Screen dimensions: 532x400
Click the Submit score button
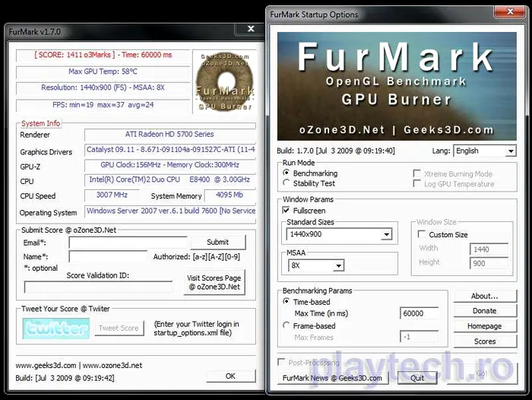pos(218,242)
